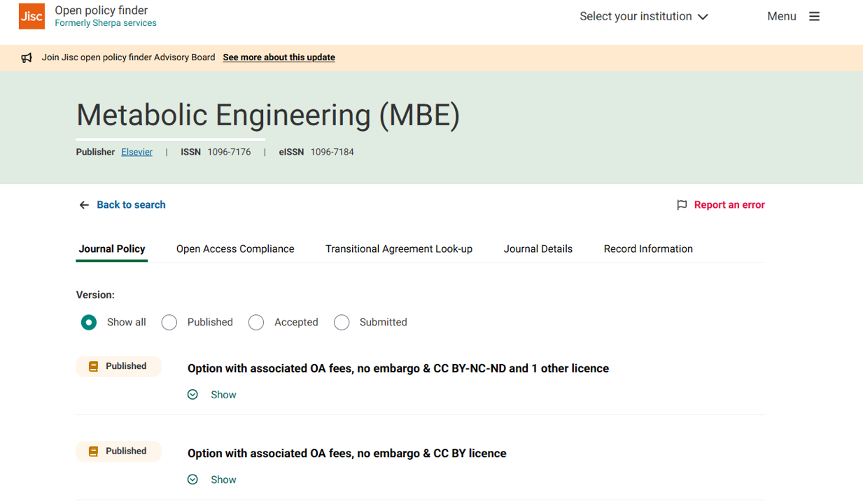Go to the Journal Details tab
This screenshot has height=504, width=863.
(538, 249)
